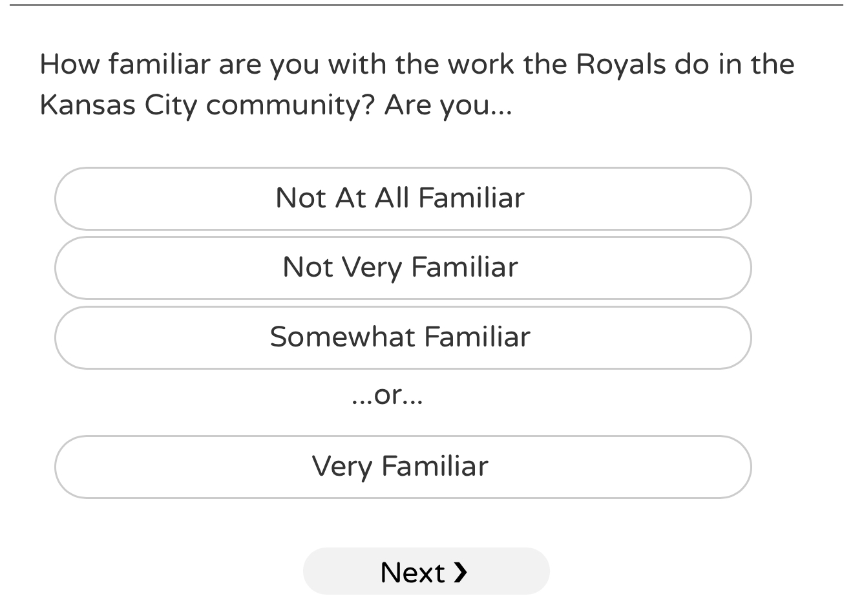Click the survey question text

pyautogui.click(x=417, y=84)
